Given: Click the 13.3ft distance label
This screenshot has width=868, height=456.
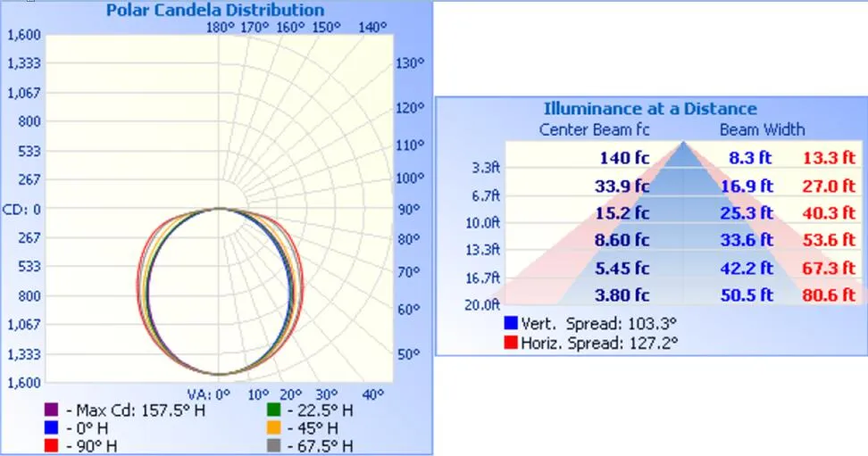Looking at the screenshot, I should 482,250.
